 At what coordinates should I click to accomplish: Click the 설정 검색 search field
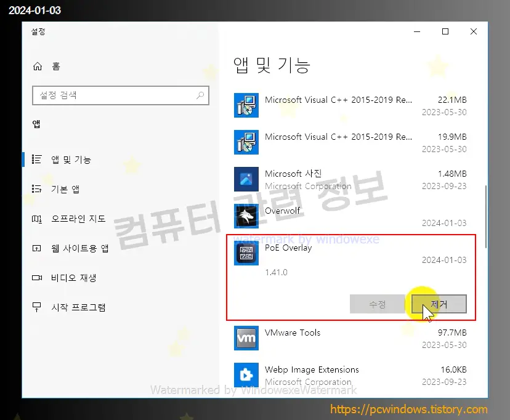tap(120, 95)
